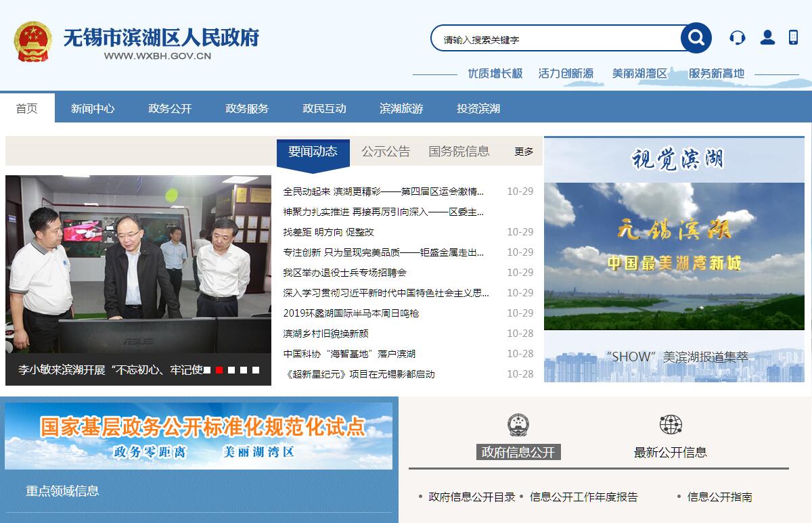Click the national emblem logo

(32, 41)
